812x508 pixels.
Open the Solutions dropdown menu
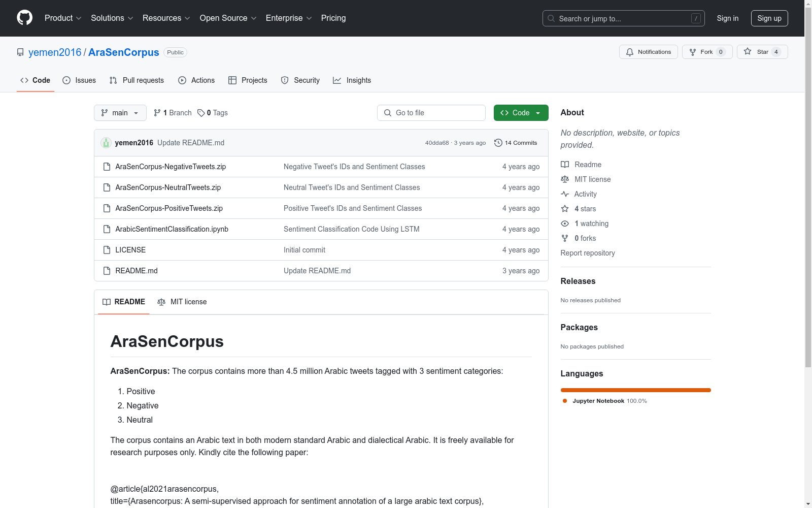tap(112, 18)
